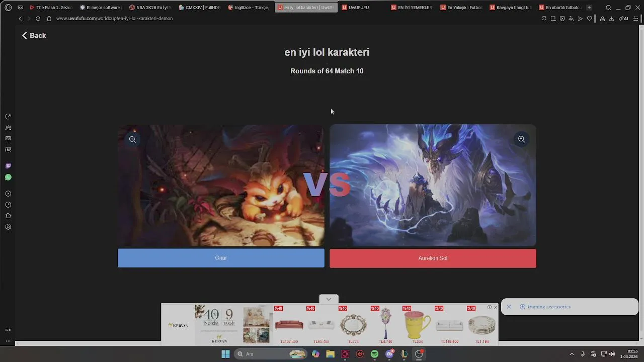Open GX Control speedometer icon in sidebar
Screen dimensions: 644x362
[x=8, y=116]
